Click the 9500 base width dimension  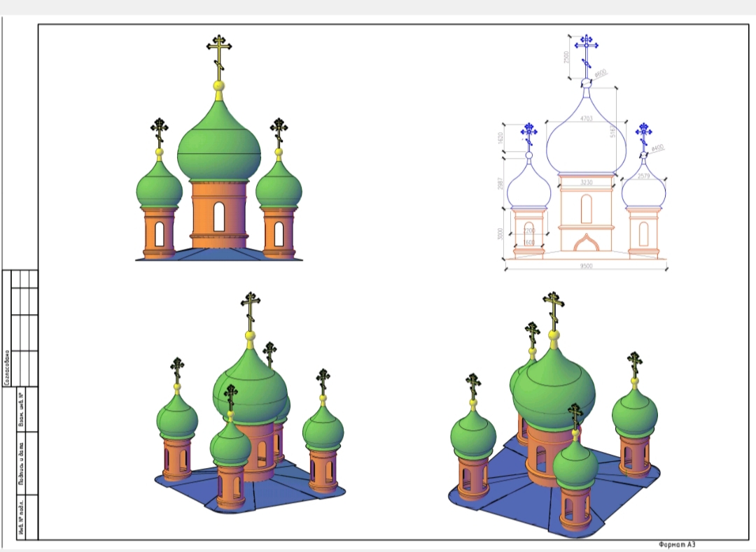tap(585, 266)
